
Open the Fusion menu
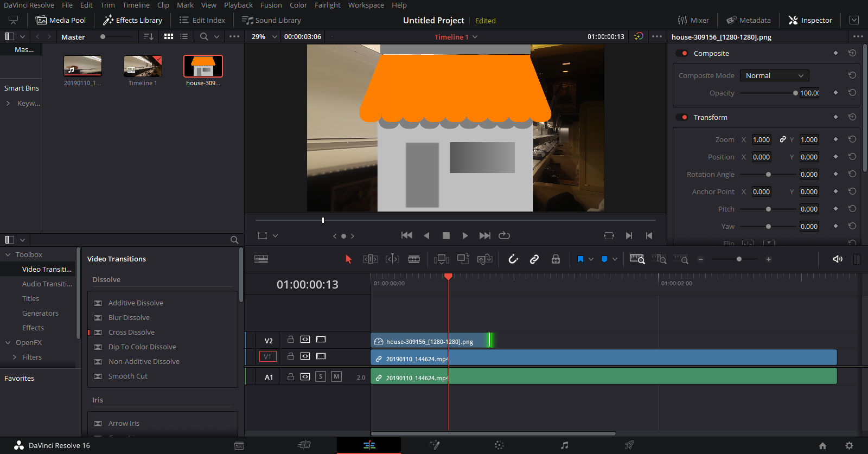[x=271, y=5]
